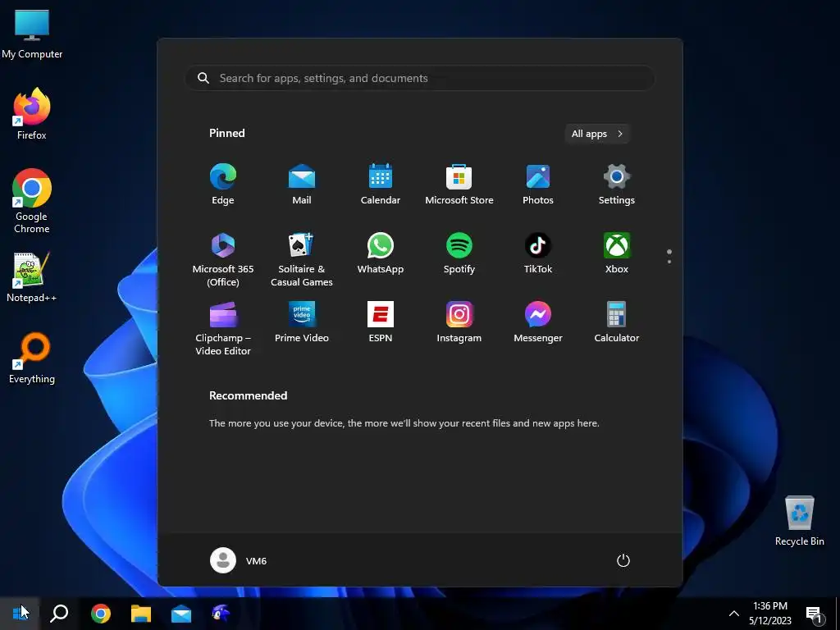Click the Start menu search field

pos(420,78)
